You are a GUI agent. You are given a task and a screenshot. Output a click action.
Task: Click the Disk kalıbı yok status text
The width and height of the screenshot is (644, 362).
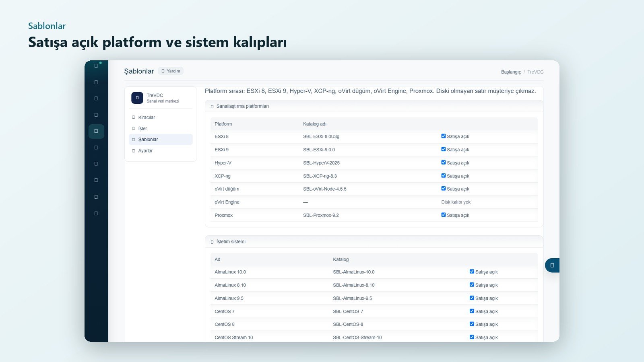click(456, 202)
